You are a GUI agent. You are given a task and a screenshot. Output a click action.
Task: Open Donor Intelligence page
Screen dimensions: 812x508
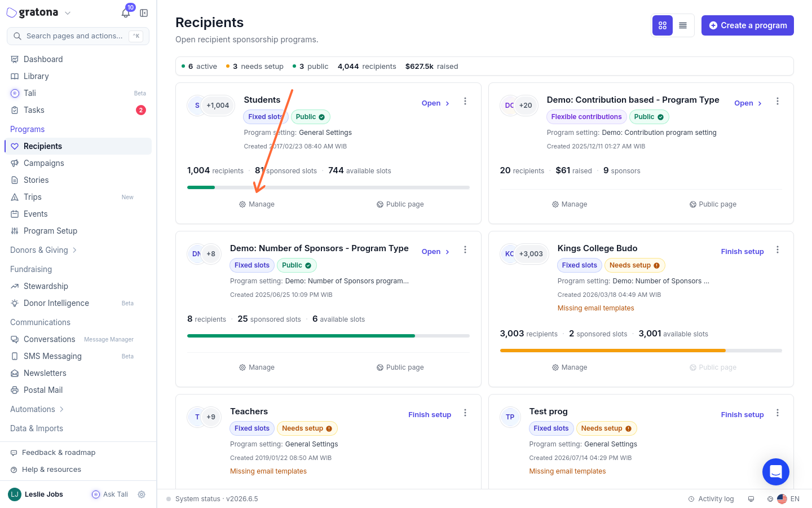click(78, 303)
